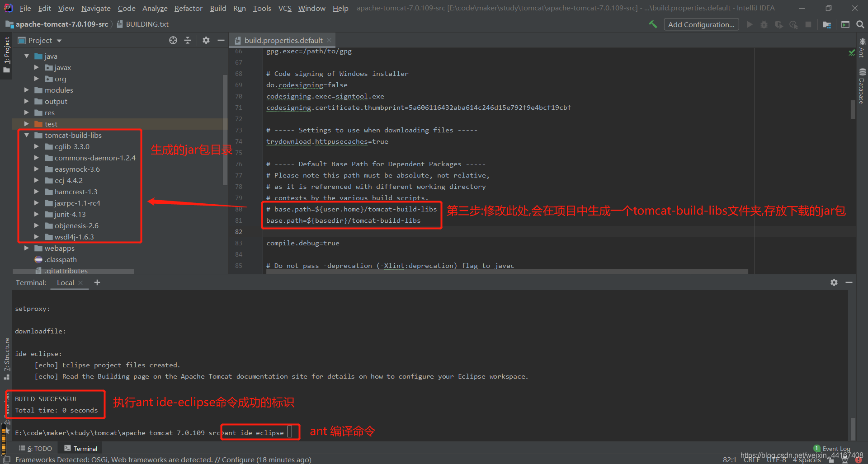
Task: Click the tool windows quick-access icon in status bar
Action: click(x=7, y=459)
